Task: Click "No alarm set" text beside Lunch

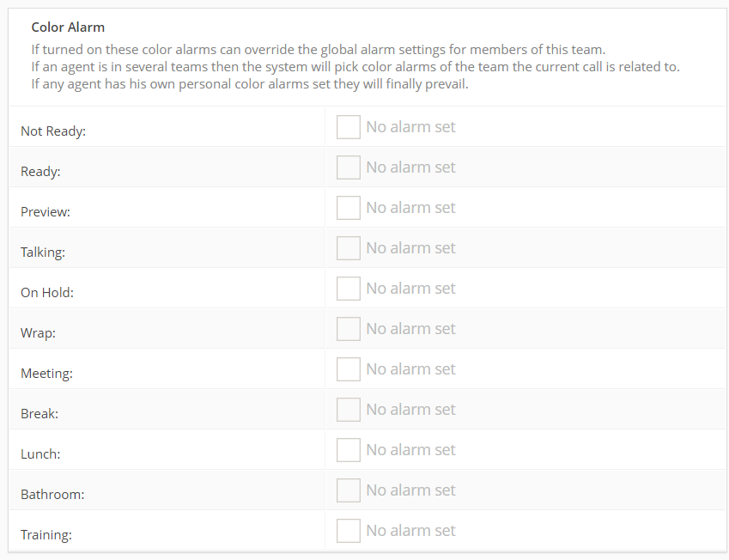Action: click(410, 450)
